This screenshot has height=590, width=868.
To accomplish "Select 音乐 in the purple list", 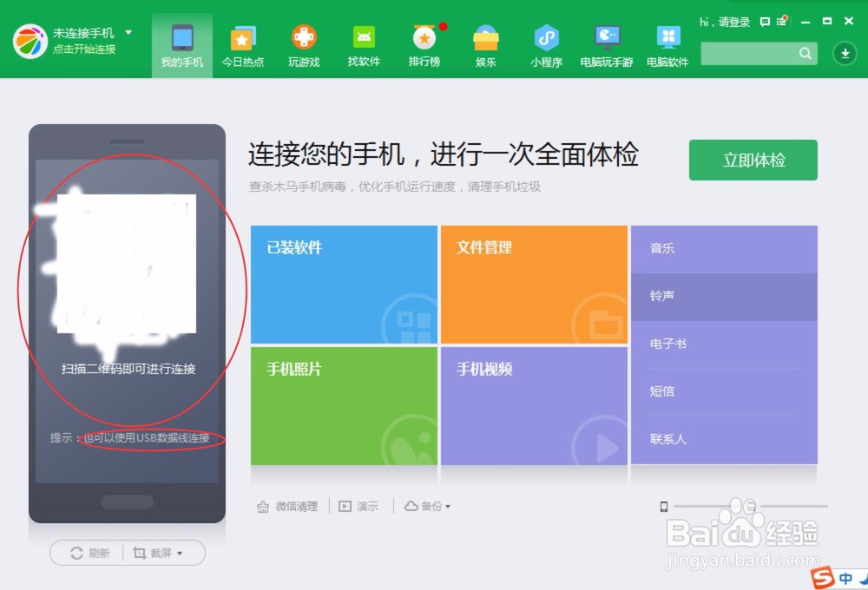I will (724, 249).
